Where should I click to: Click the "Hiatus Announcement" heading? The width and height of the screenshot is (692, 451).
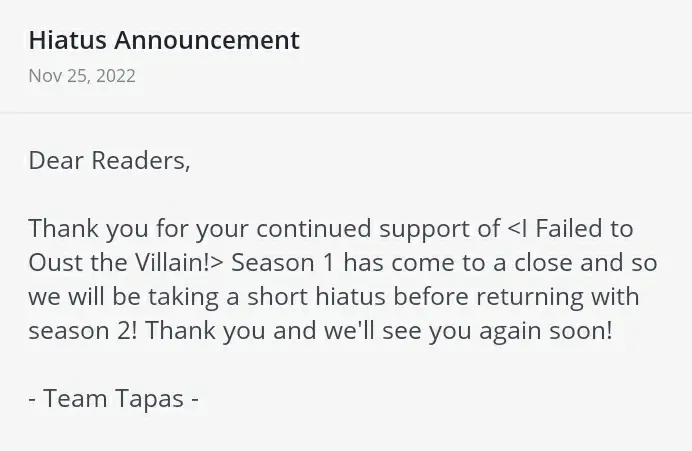164,40
